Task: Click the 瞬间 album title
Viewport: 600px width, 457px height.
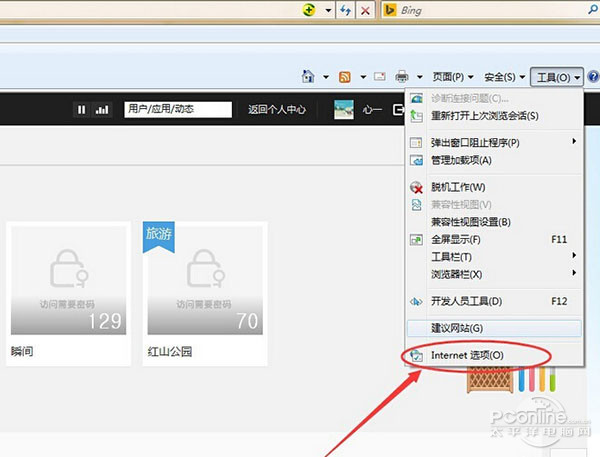Action: (22, 351)
